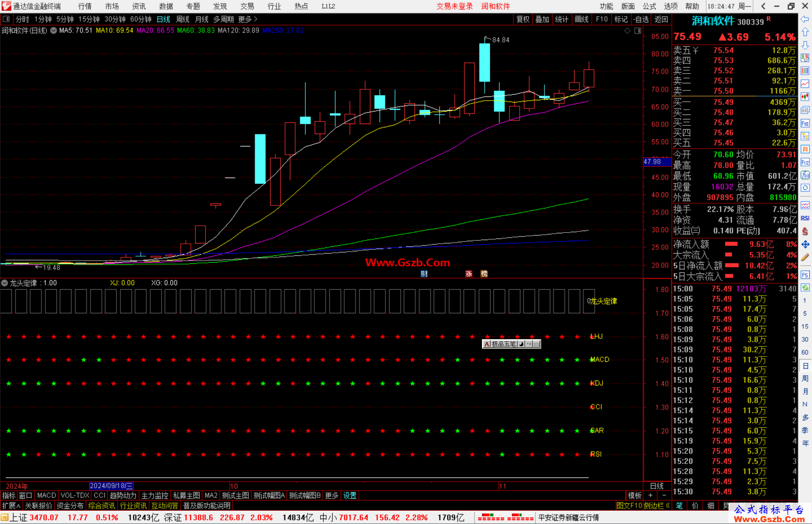Click the blue four-way move arrows icon

805,245
